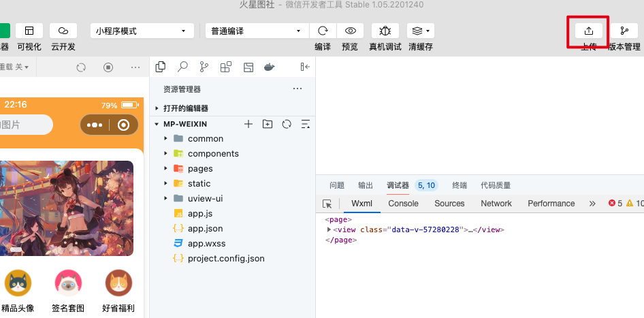Open the source control branch icon in editor
Image resolution: width=644 pixels, height=318 pixels.
click(204, 67)
